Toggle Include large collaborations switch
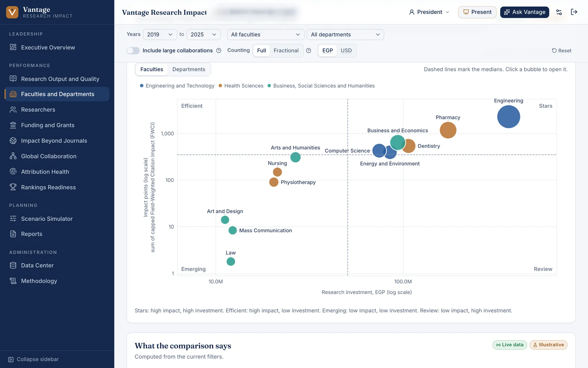Screen dimensions: 588x368 pyautogui.click(x=133, y=50)
